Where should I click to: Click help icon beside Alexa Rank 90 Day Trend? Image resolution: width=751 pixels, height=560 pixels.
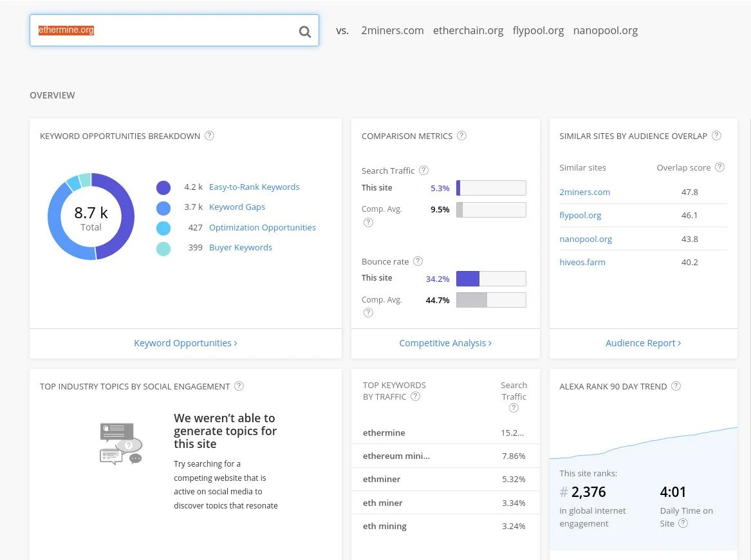tap(676, 386)
